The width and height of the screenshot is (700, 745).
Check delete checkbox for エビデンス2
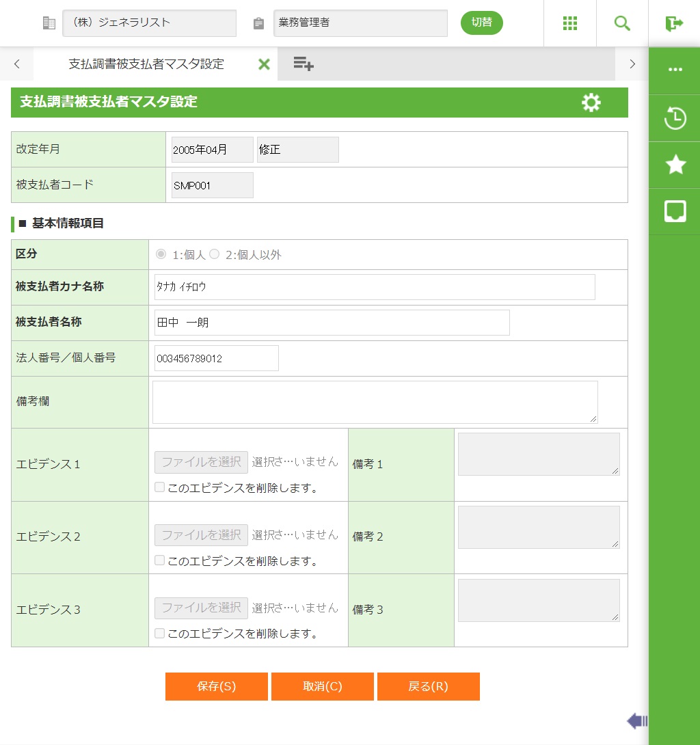(x=159, y=560)
